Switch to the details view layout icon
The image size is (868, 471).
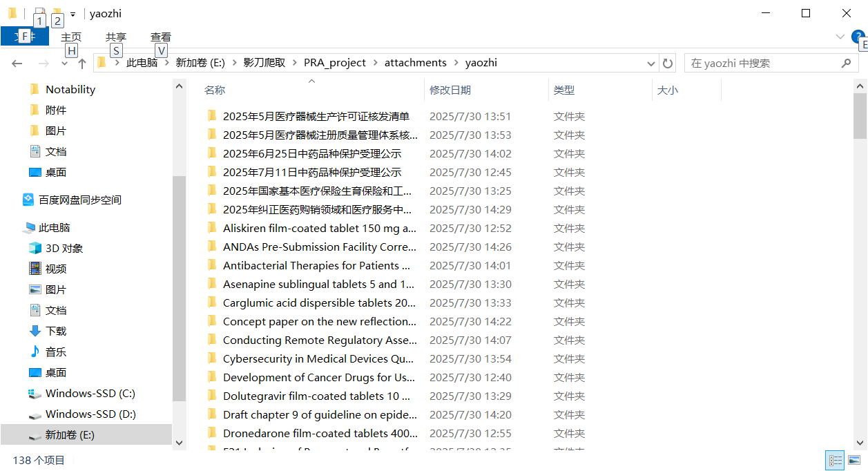pos(835,460)
